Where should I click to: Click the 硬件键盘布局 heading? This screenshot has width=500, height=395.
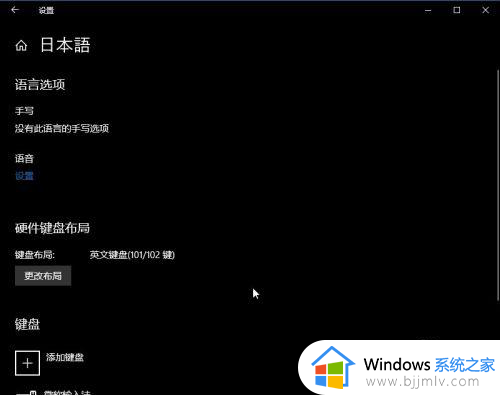(x=52, y=228)
